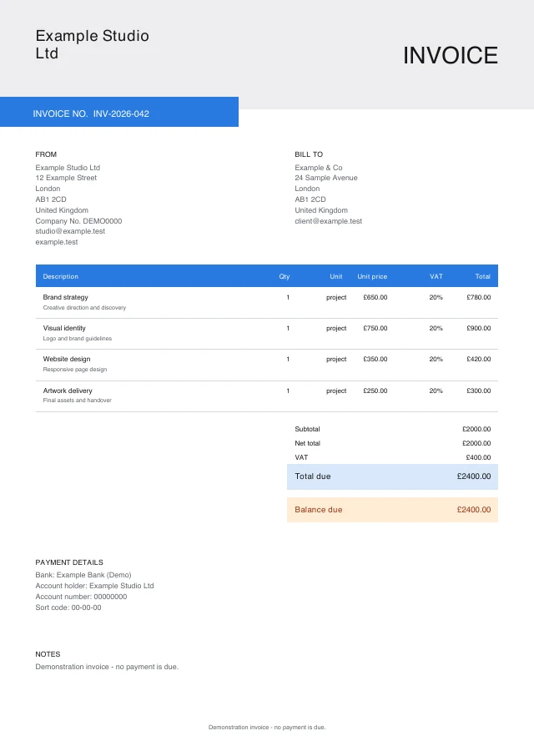
Task: Select '12 Example Street' address line
Action: click(66, 178)
